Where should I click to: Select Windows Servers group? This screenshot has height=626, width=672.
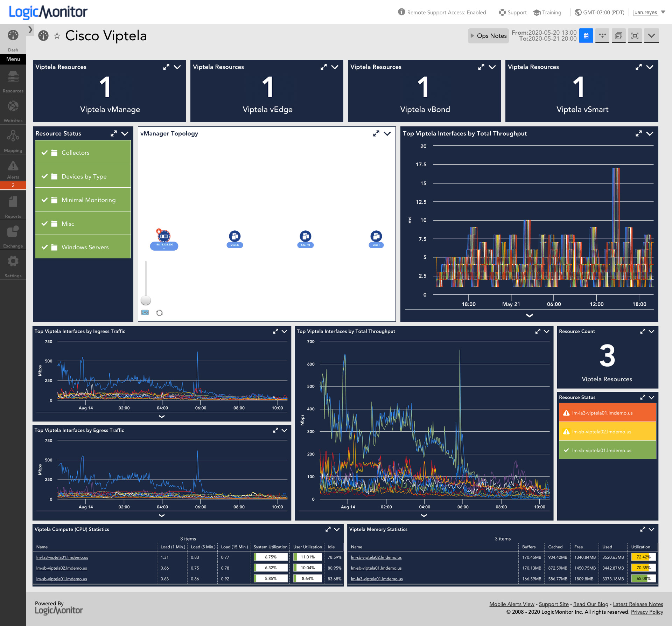83,247
